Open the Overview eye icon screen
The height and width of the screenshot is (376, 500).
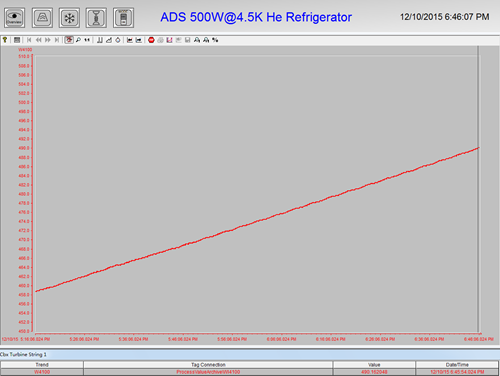(14, 18)
